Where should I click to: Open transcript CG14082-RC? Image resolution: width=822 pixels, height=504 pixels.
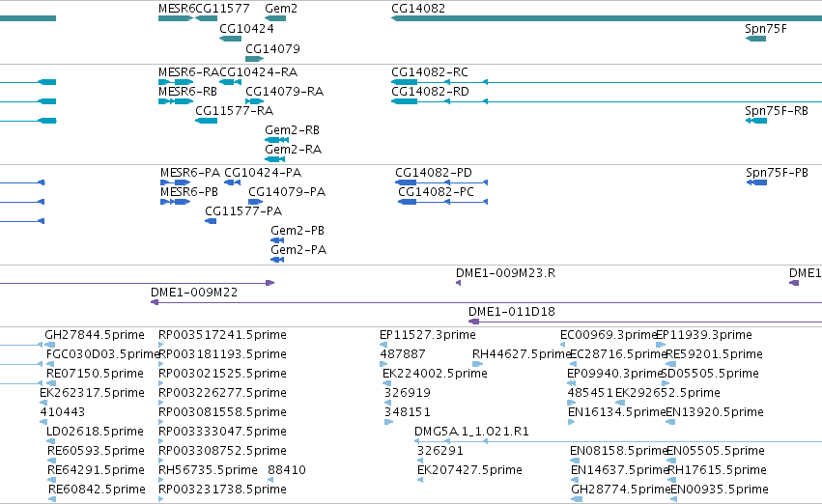coord(429,72)
